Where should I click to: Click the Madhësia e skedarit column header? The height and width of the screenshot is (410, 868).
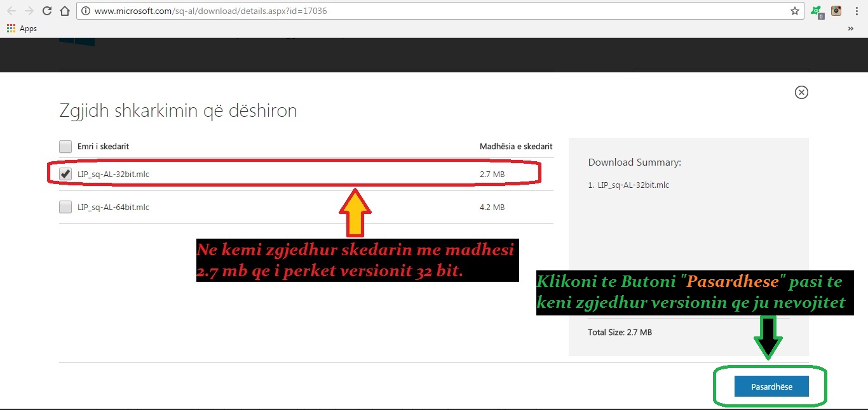click(x=516, y=147)
